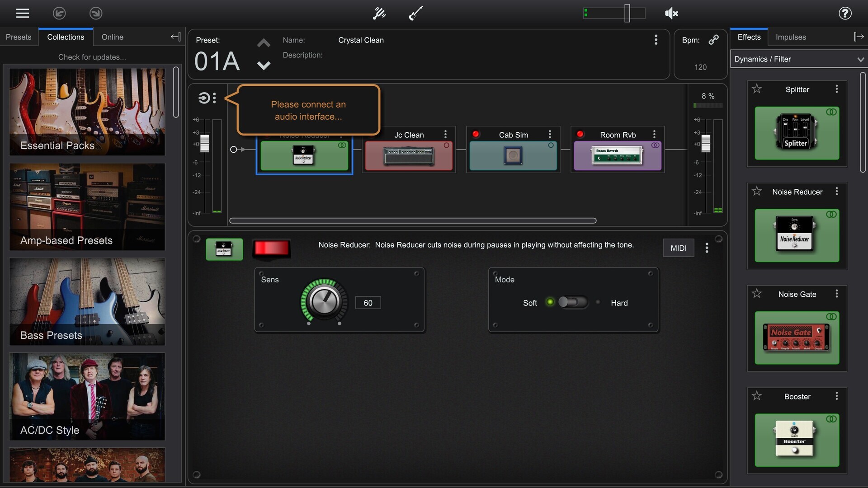The image size is (868, 488).
Task: Select the Room Rvb block in chain
Action: 618,156
